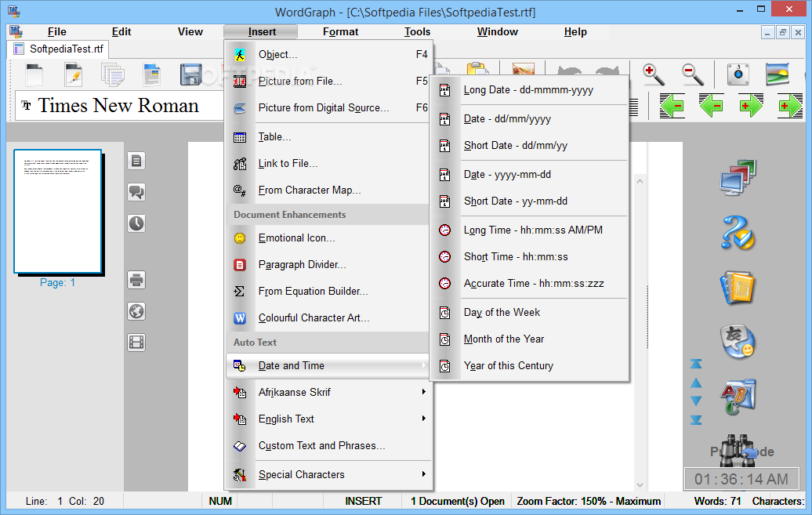
Task: Click the orange notebook icon on right panel
Action: (738, 288)
